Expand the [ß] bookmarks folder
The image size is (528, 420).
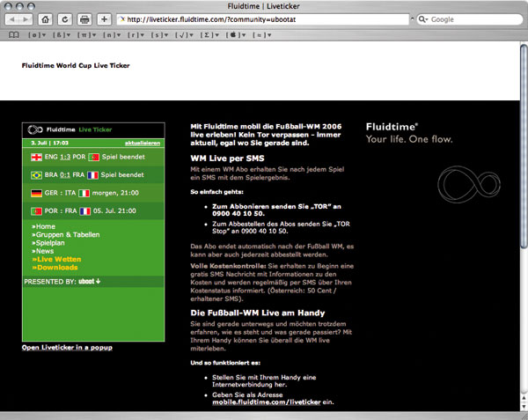tap(62, 35)
